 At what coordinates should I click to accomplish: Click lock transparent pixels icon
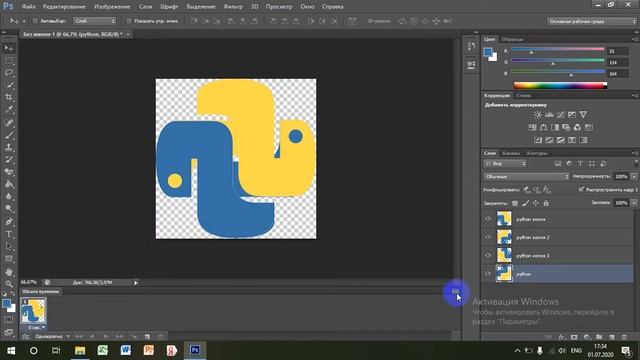[x=515, y=203]
